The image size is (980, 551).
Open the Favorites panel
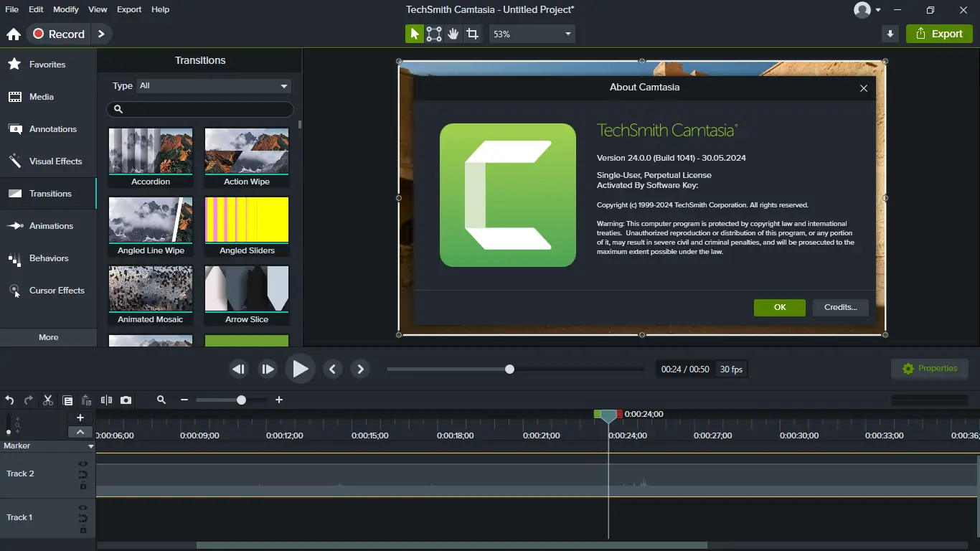(x=48, y=65)
